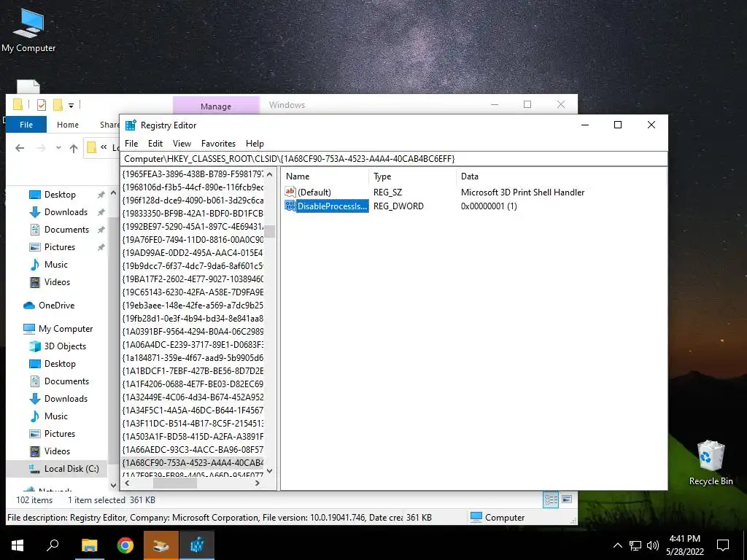Open the Windows Start menu

tap(18, 545)
